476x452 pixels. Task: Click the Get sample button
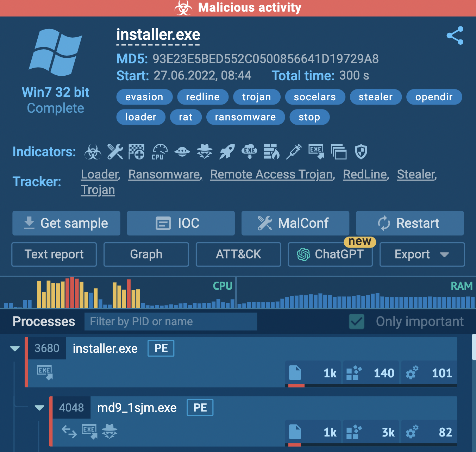(x=66, y=223)
